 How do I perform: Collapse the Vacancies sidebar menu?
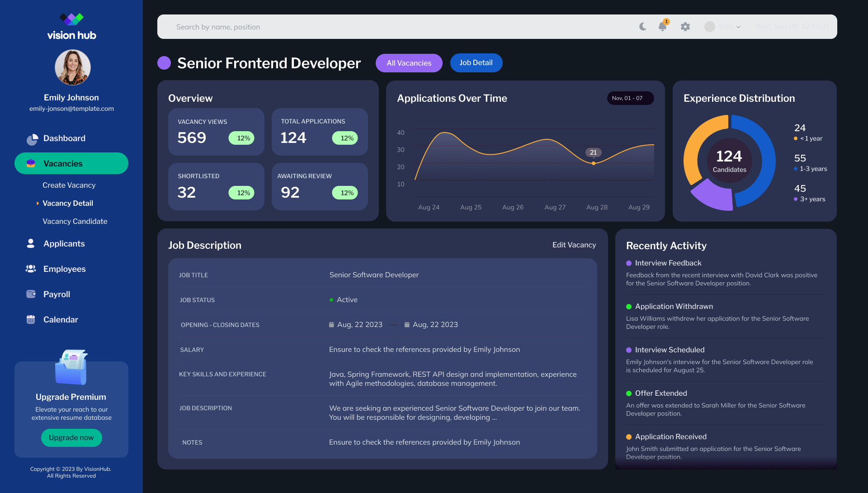(x=71, y=163)
